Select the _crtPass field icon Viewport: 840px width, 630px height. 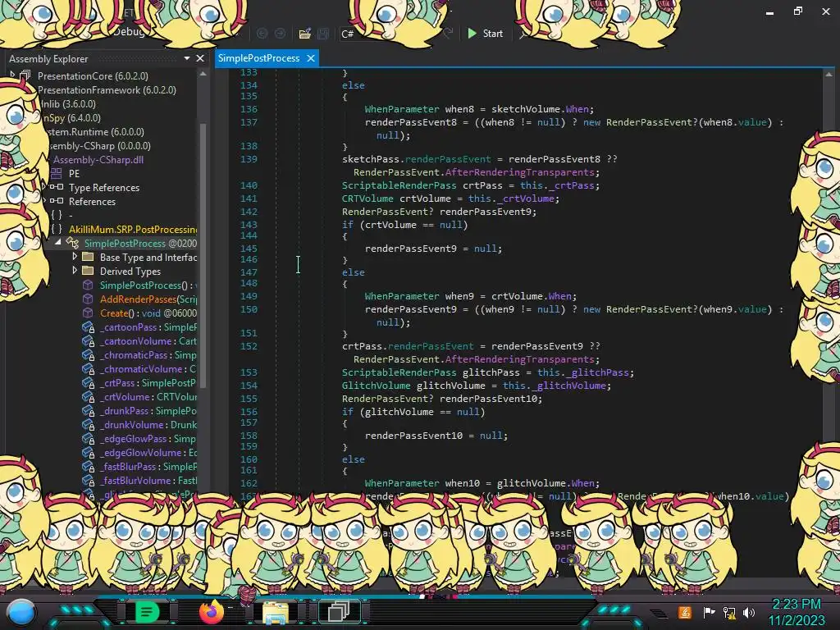tap(88, 382)
